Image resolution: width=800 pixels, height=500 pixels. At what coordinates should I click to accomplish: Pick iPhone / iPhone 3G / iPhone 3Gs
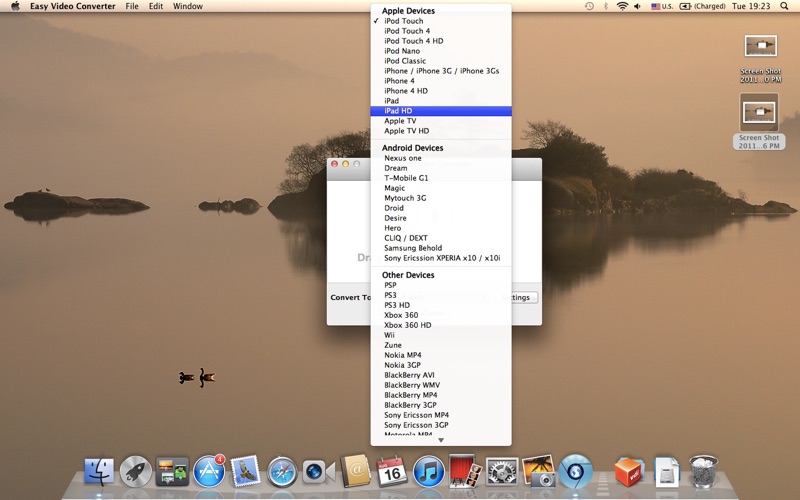point(441,71)
